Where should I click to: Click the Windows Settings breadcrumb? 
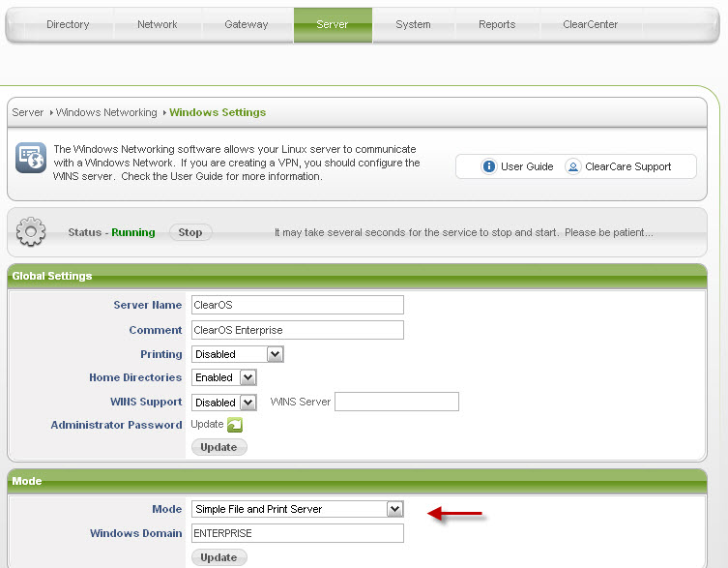click(x=218, y=112)
